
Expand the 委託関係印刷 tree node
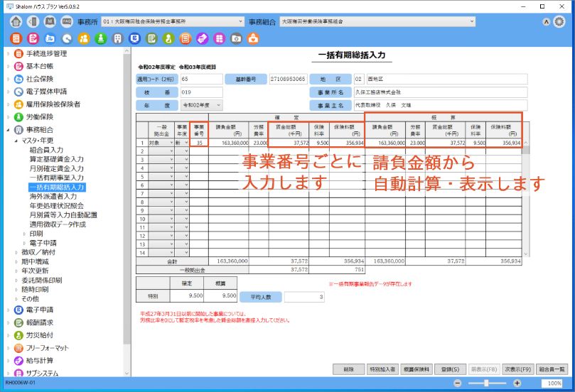(x=16, y=281)
